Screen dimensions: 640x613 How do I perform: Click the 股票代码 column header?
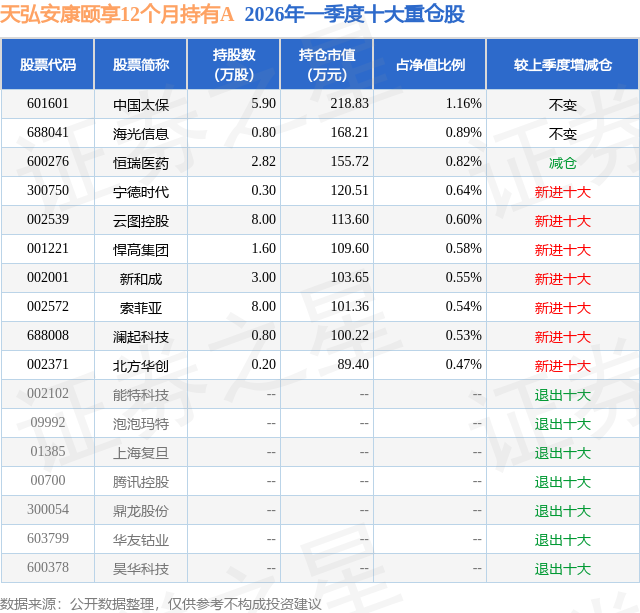pos(48,64)
